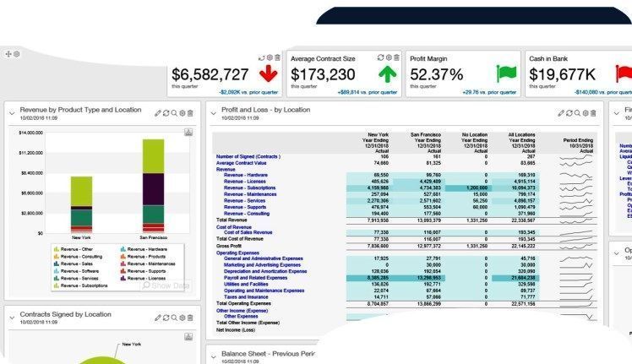Viewport: 632px width, 364px height.
Task: Click Total Revenue New York value 7,913,938
Action: pyautogui.click(x=378, y=220)
